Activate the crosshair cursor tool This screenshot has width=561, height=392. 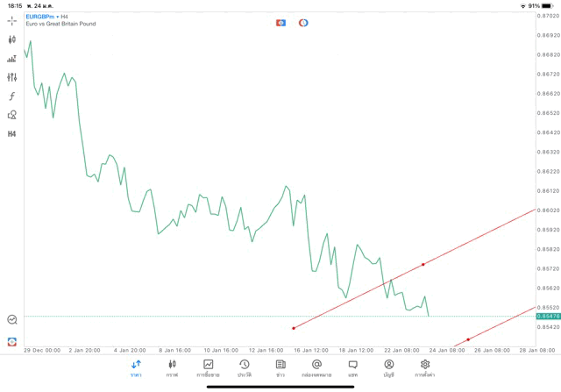(x=12, y=20)
